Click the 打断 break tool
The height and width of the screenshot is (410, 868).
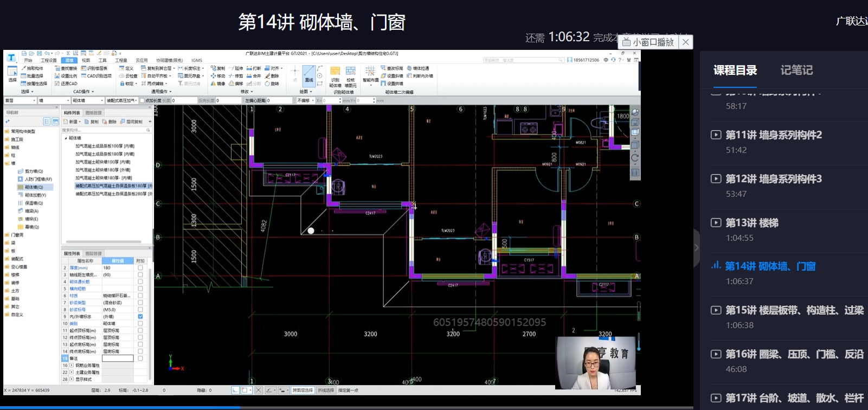pyautogui.click(x=254, y=68)
